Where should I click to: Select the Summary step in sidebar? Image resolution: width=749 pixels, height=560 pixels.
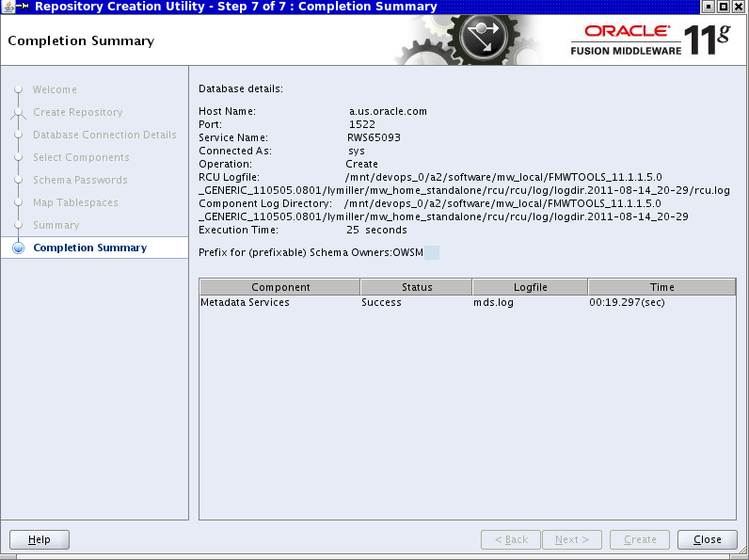pos(56,225)
